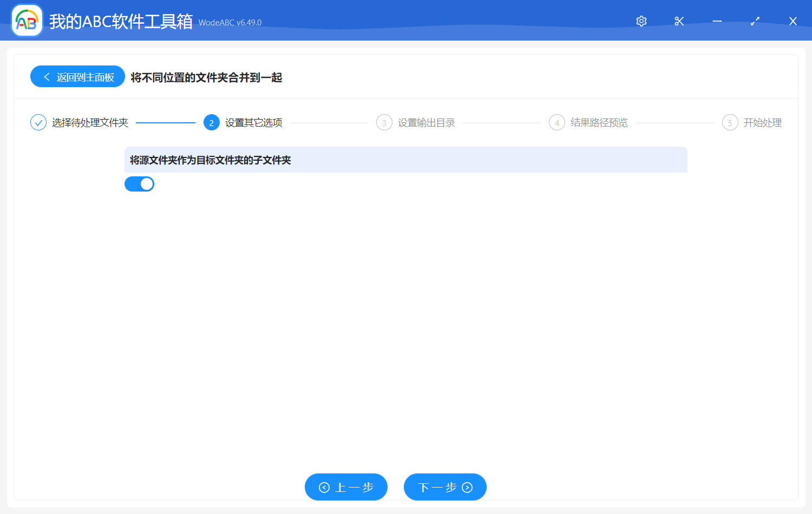Select the 选择待处理文件夹 step label

pos(89,122)
